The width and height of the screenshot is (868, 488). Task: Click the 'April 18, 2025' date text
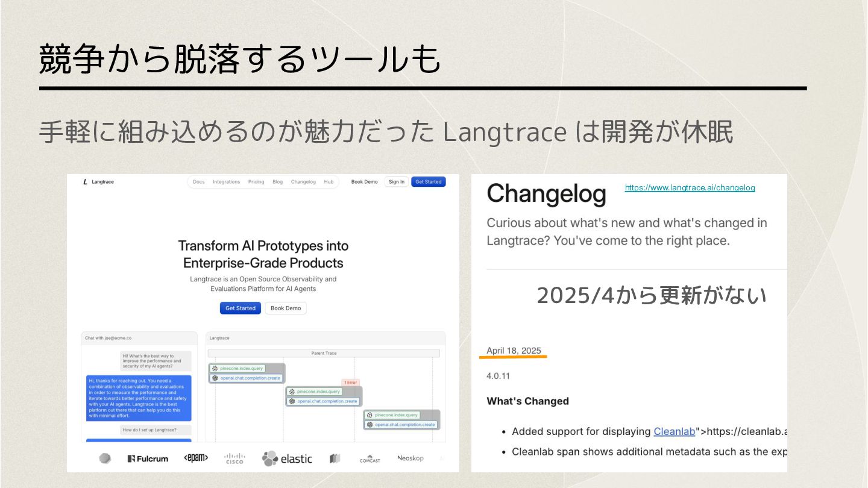point(514,351)
